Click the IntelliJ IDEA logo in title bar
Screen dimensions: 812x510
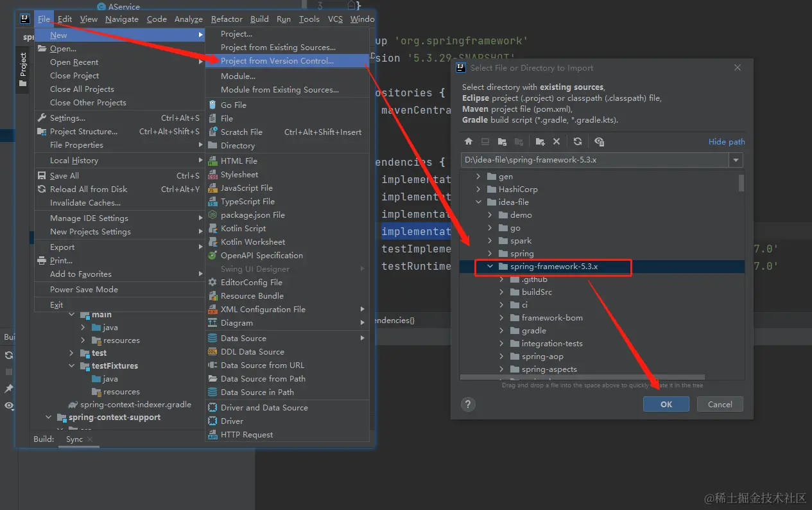click(25, 19)
